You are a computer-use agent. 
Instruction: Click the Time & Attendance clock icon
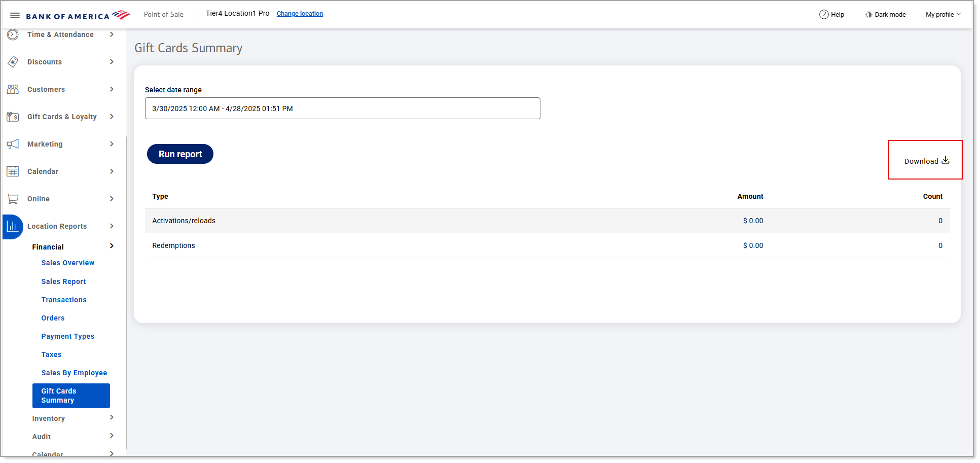point(13,34)
